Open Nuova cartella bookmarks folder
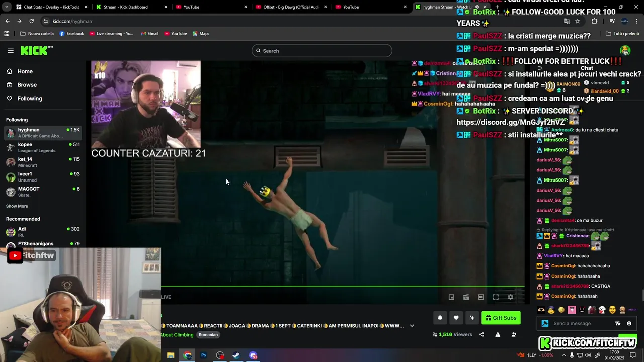This screenshot has height=362, width=644. pyautogui.click(x=37, y=34)
